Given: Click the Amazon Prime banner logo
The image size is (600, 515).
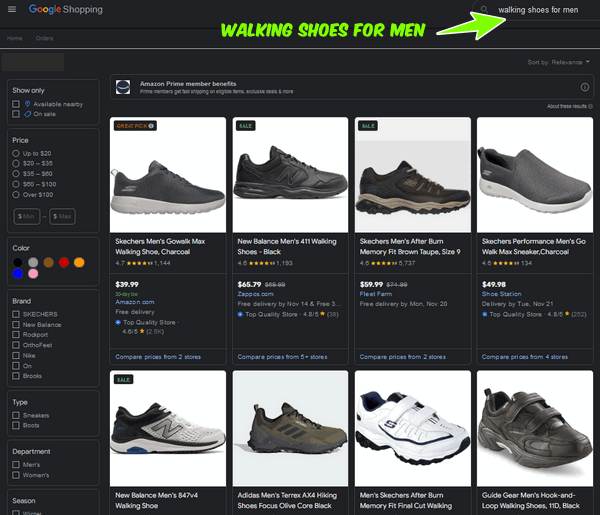Looking at the screenshot, I should [x=123, y=87].
